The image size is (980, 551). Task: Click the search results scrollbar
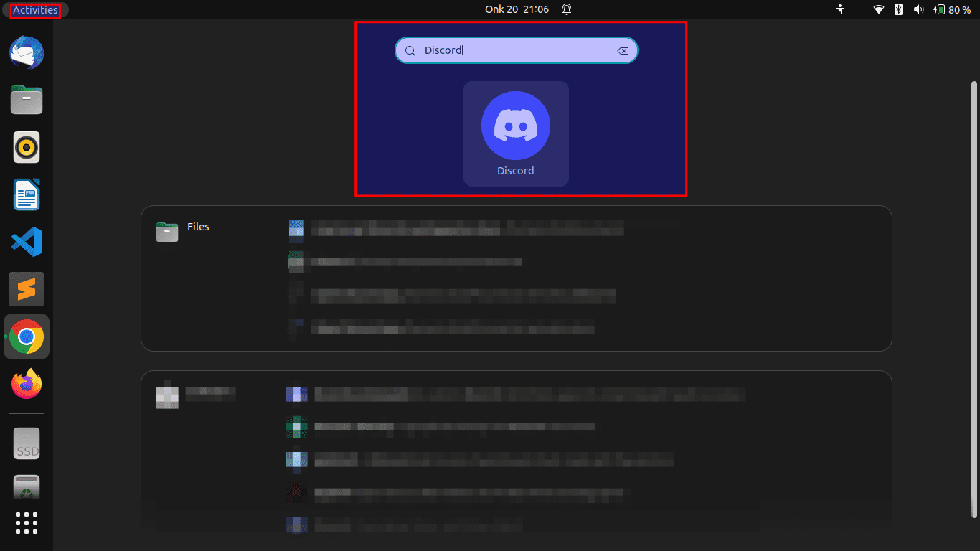tap(974, 298)
